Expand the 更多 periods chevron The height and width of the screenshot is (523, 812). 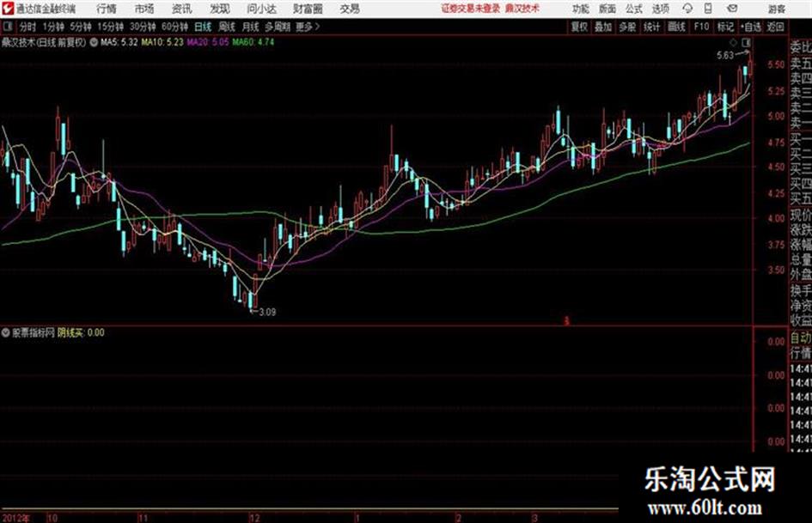coord(308,27)
